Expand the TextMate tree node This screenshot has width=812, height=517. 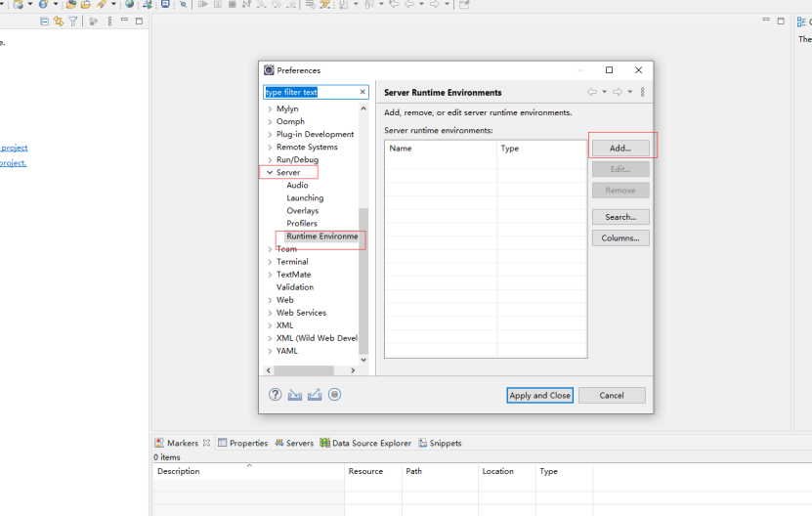270,275
